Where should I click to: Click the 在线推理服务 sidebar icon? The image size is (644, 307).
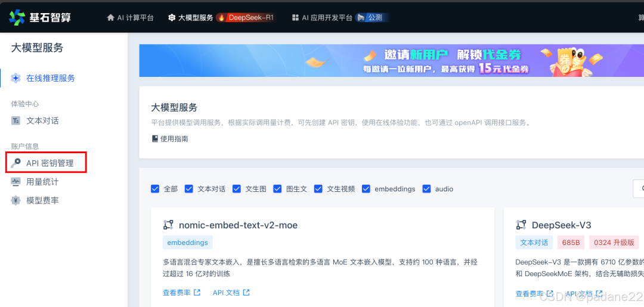point(16,78)
